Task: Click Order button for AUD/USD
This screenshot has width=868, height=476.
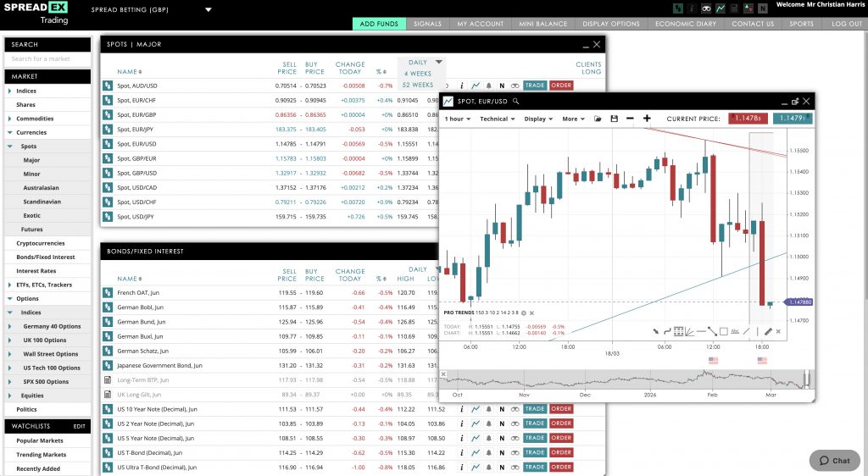Action: pos(561,86)
